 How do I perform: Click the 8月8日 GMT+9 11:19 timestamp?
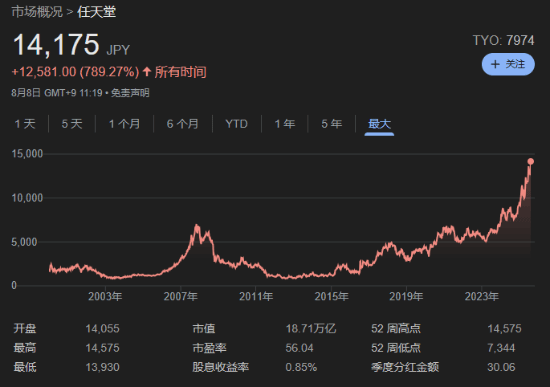pos(56,93)
